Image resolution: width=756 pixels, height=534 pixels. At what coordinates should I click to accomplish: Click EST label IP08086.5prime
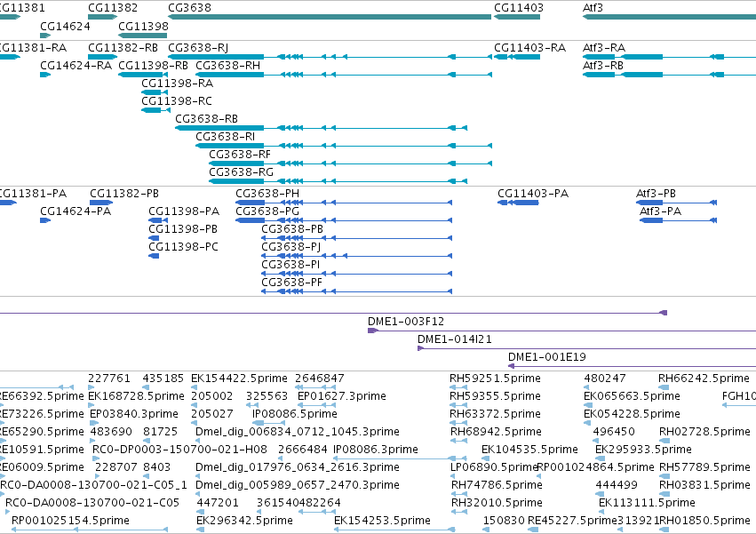pyautogui.click(x=295, y=414)
